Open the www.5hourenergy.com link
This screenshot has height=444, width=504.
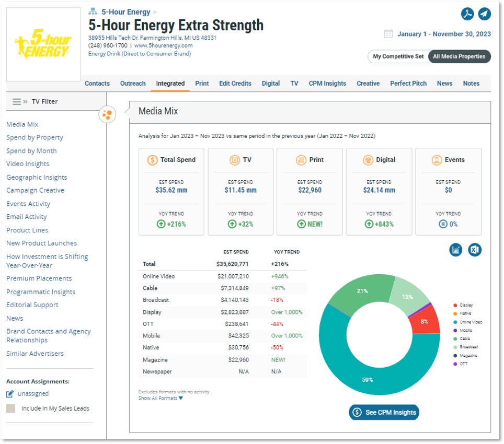163,45
